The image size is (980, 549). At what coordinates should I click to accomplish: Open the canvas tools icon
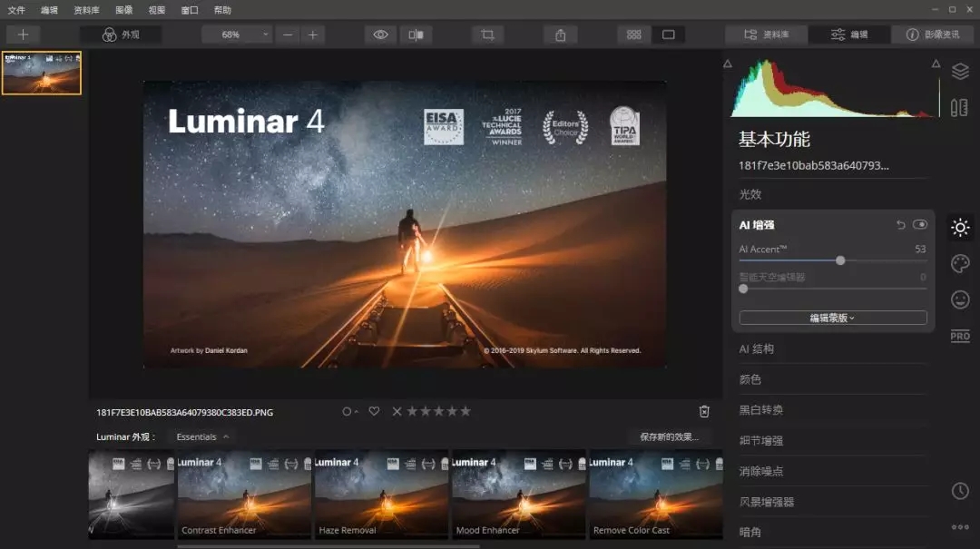point(959,108)
